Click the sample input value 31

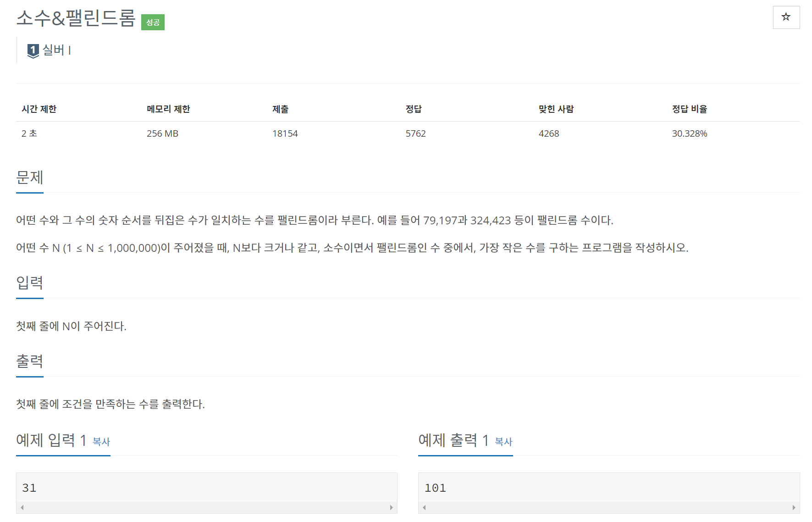tap(29, 488)
